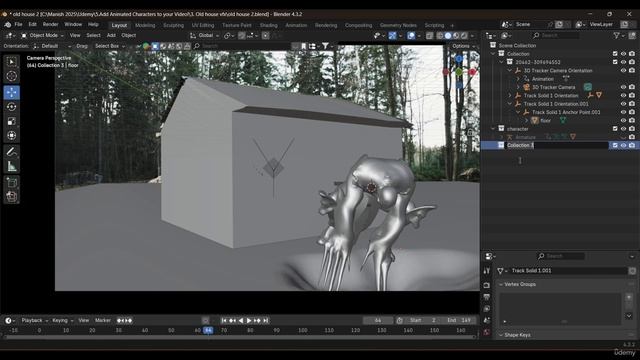
Task: Switch to material preview shading
Action: click(456, 36)
